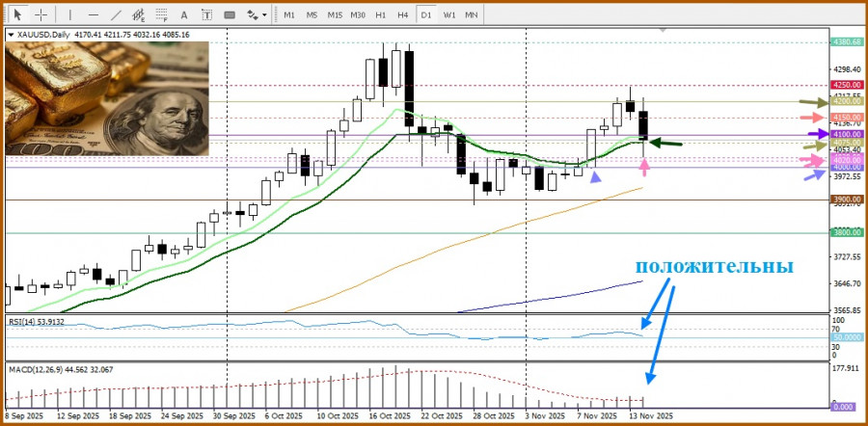Switch to the M30 timeframe
The width and height of the screenshot is (868, 426).
[x=358, y=14]
